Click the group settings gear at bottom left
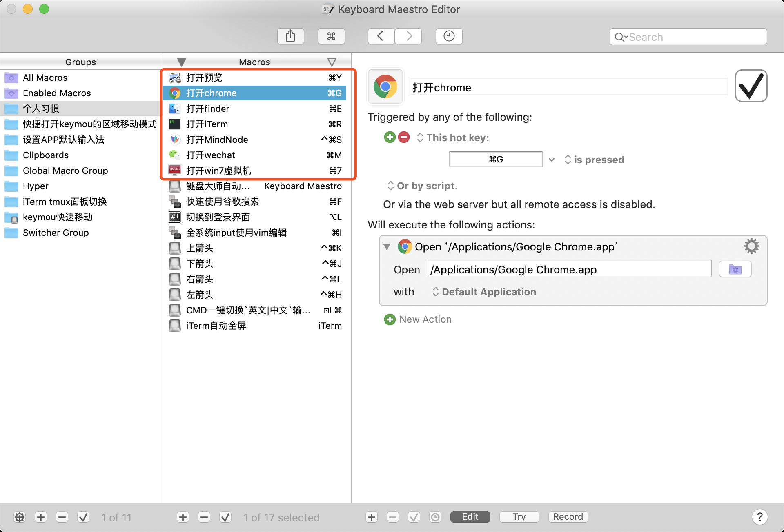 tap(20, 517)
